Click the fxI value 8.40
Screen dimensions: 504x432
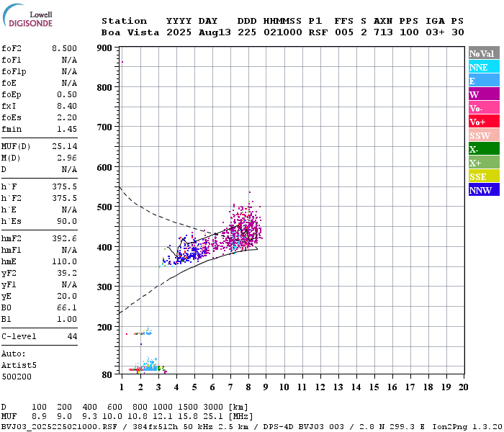(x=67, y=106)
